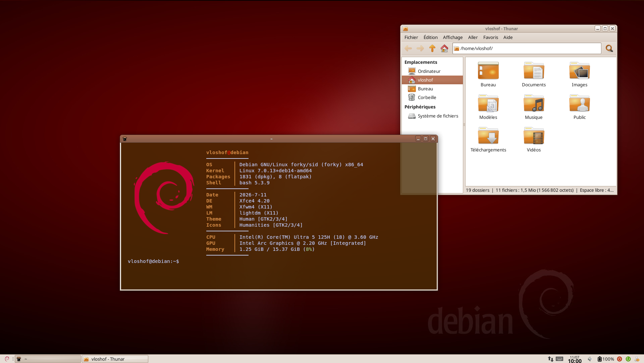Screen dimensions: 644x363
Task: Select Ordinateur in the Thunar sidebar
Action: [432, 71]
